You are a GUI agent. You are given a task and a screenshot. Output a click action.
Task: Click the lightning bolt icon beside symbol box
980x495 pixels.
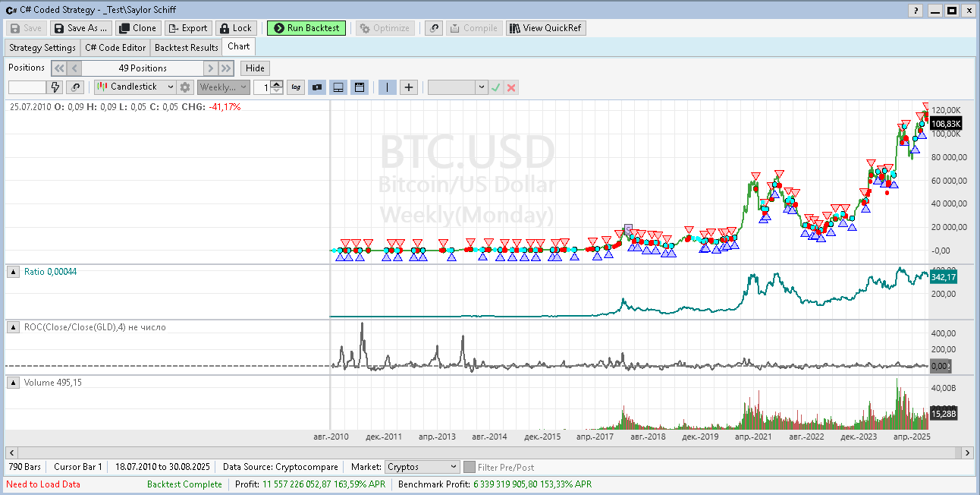pyautogui.click(x=55, y=87)
